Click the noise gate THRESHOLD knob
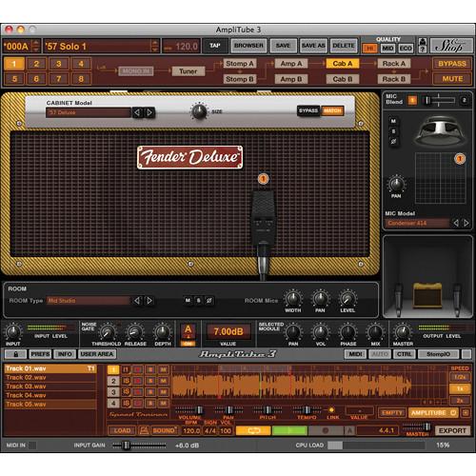The image size is (476, 476). [x=108, y=332]
